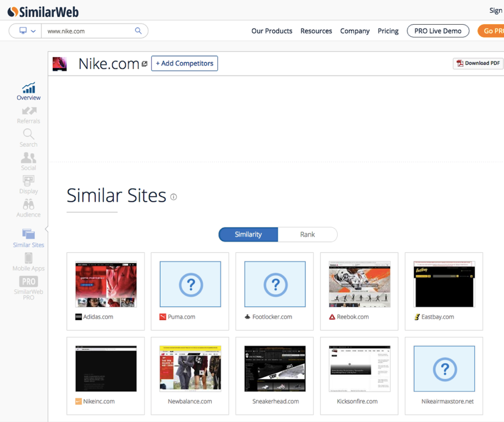Click the Nikeinc favicon icon
504x422 pixels.
[78, 401]
